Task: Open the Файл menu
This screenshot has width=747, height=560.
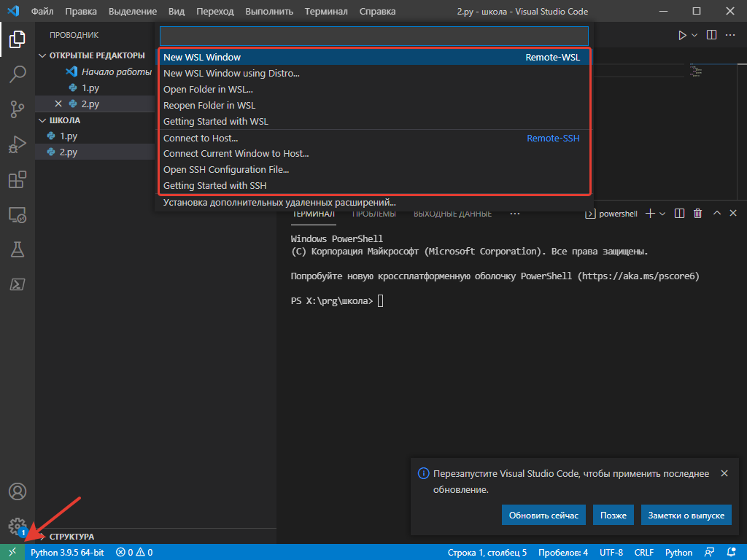Action: tap(42, 12)
